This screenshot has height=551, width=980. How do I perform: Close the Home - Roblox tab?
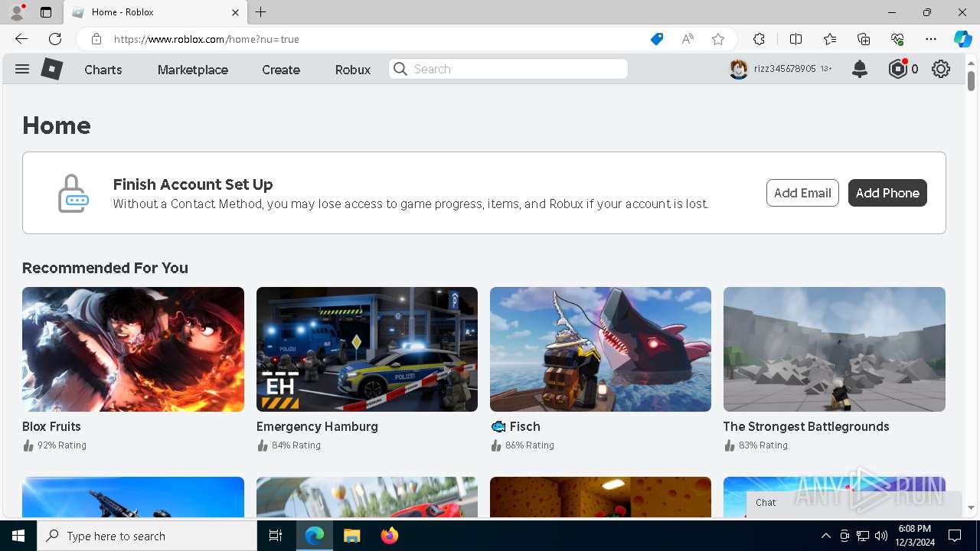(x=235, y=12)
